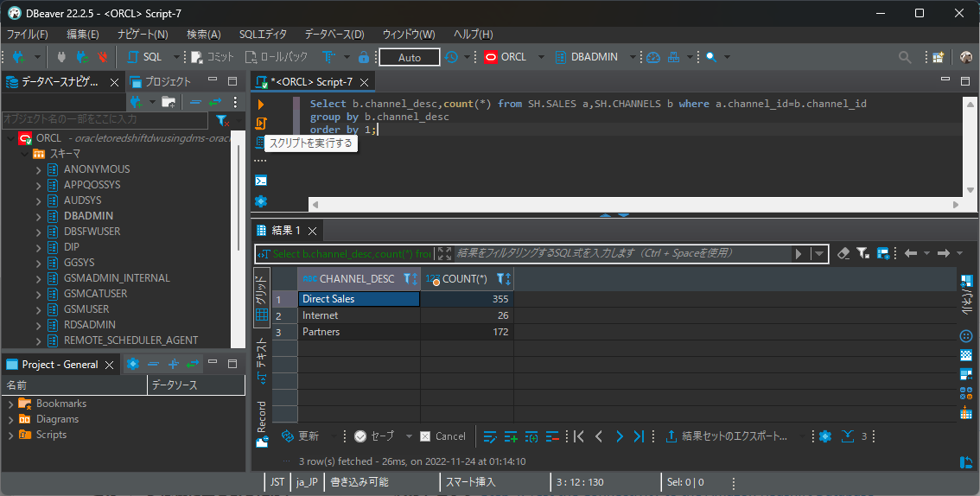Toggle the Record view mode
The image size is (980, 496).
pos(261,425)
